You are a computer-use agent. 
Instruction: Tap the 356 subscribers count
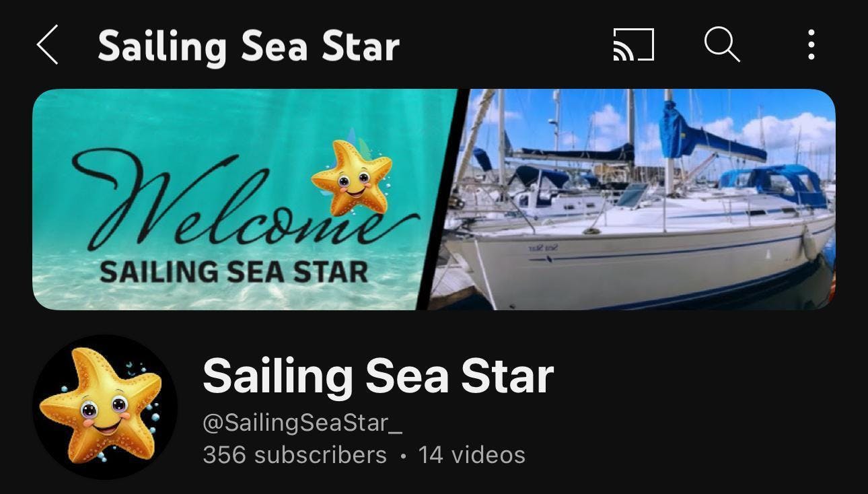[x=295, y=455]
